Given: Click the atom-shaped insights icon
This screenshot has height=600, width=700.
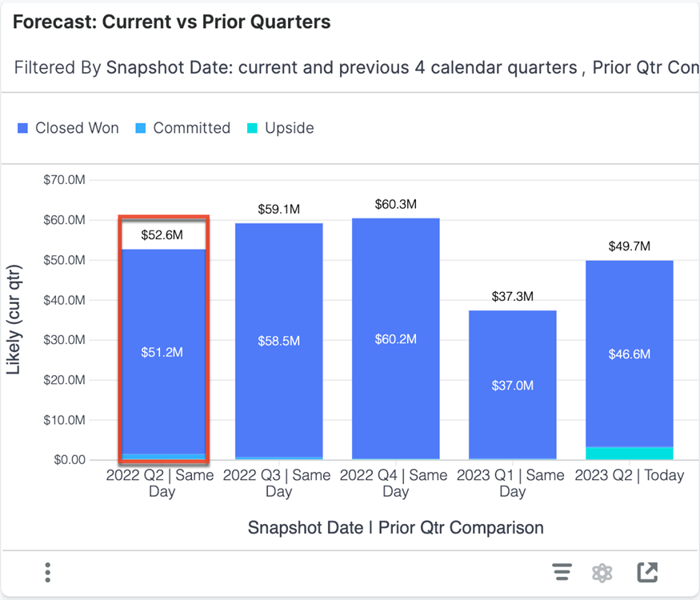Looking at the screenshot, I should (x=602, y=573).
